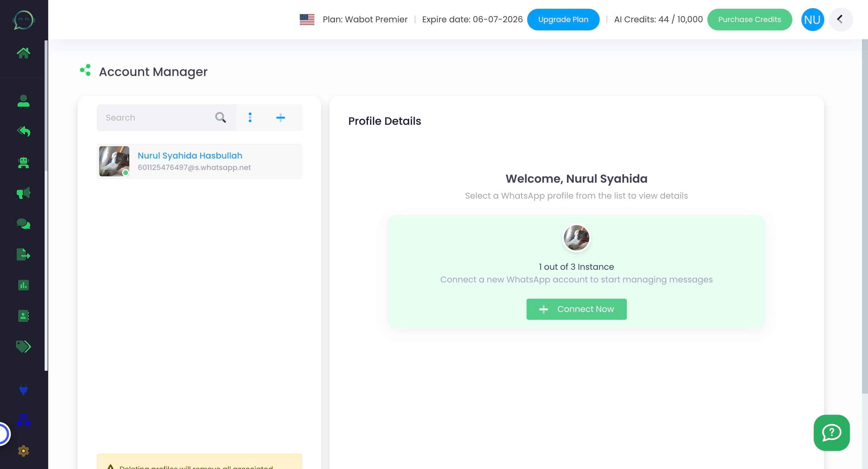Image resolution: width=868 pixels, height=469 pixels.
Task: Click the Upgrade Plan button
Action: pyautogui.click(x=563, y=20)
